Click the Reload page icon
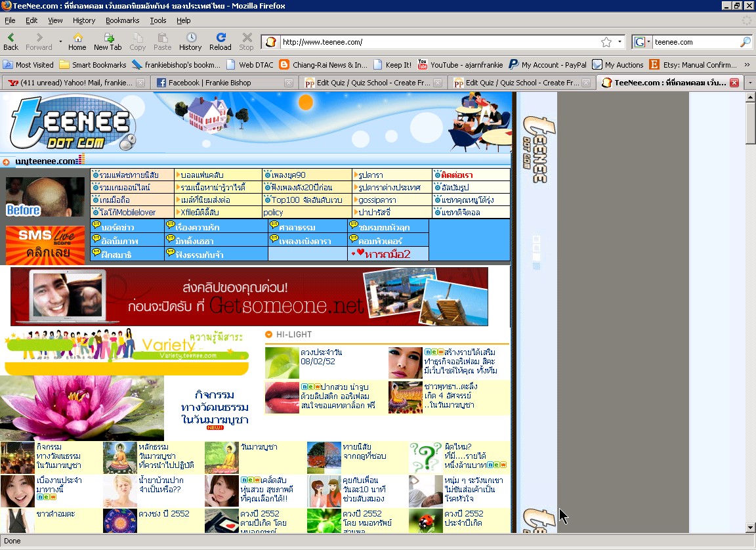 [x=220, y=41]
